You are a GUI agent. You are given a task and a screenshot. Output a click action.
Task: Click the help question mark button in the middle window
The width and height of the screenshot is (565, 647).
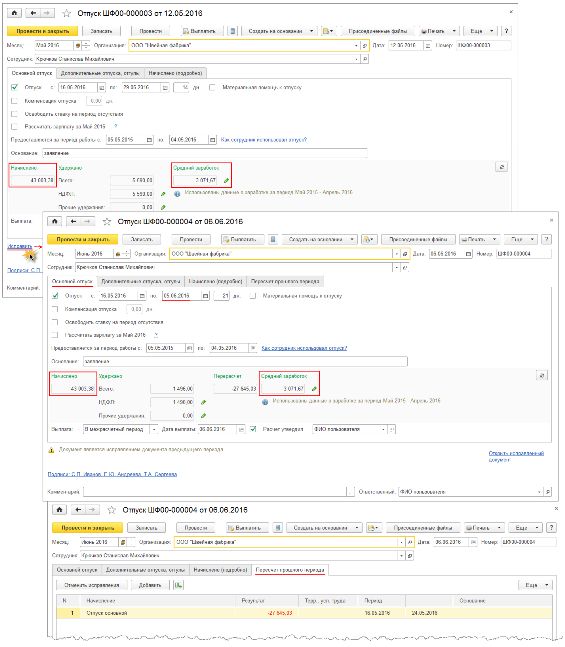[547, 239]
